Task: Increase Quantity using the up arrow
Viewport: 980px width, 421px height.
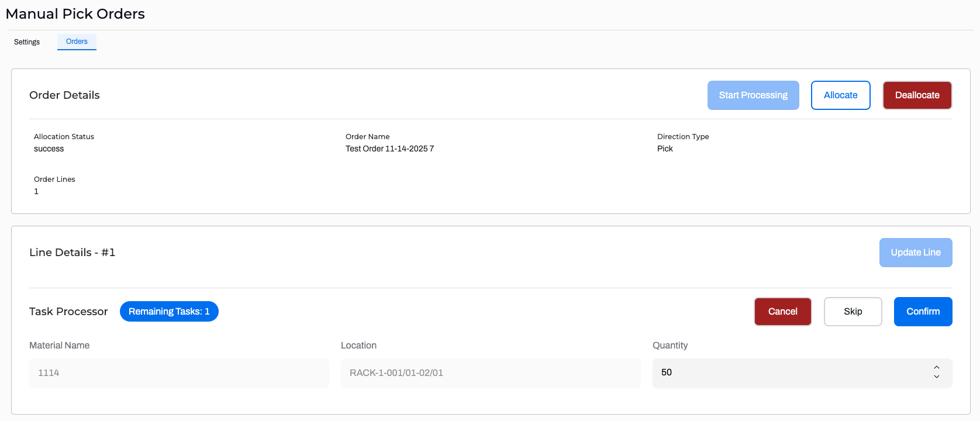Action: click(937, 368)
